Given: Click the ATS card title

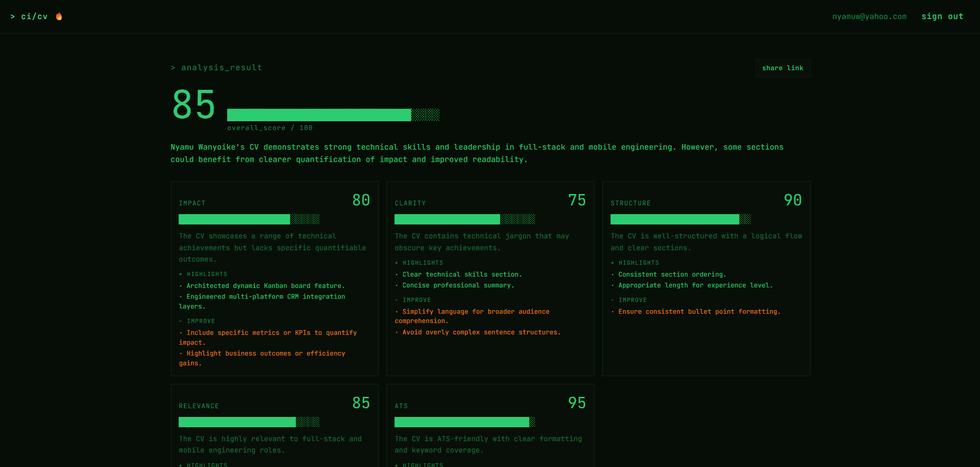Looking at the screenshot, I should 401,406.
